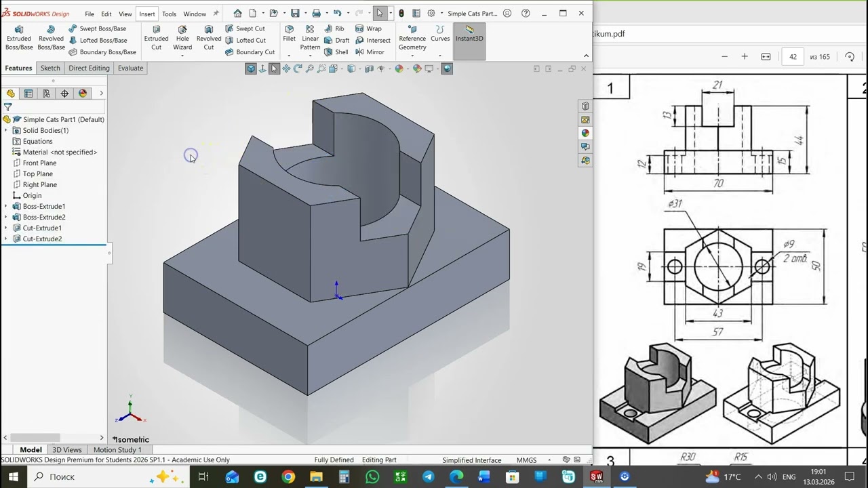Open the Tools menu
Image resolution: width=868 pixels, height=488 pixels.
point(169,14)
